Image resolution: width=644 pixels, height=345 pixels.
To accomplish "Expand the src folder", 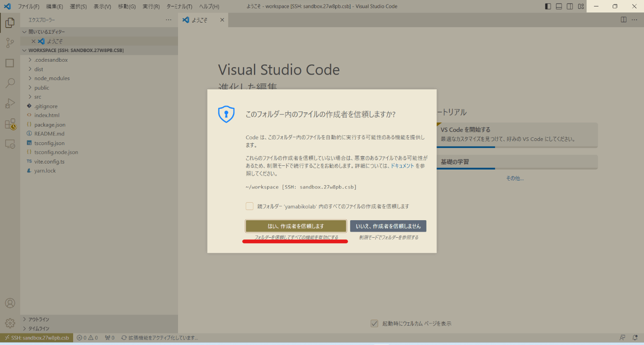I will pos(99,97).
